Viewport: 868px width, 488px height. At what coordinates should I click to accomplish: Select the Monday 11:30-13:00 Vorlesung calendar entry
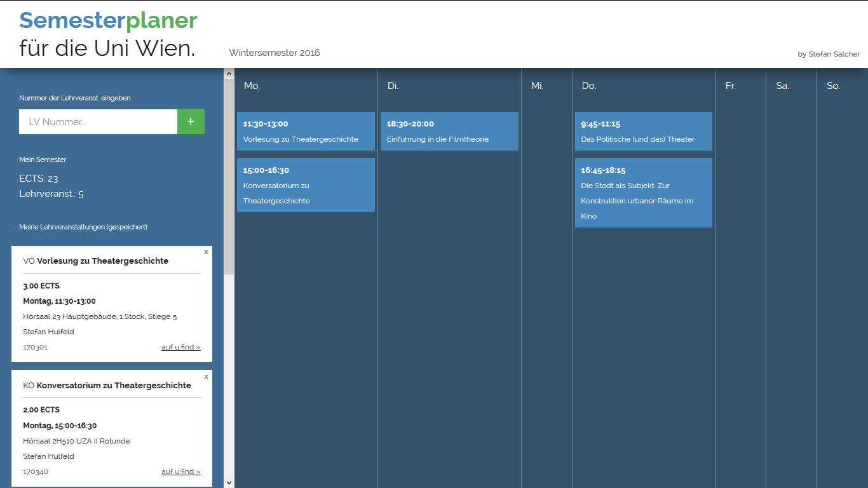(306, 132)
